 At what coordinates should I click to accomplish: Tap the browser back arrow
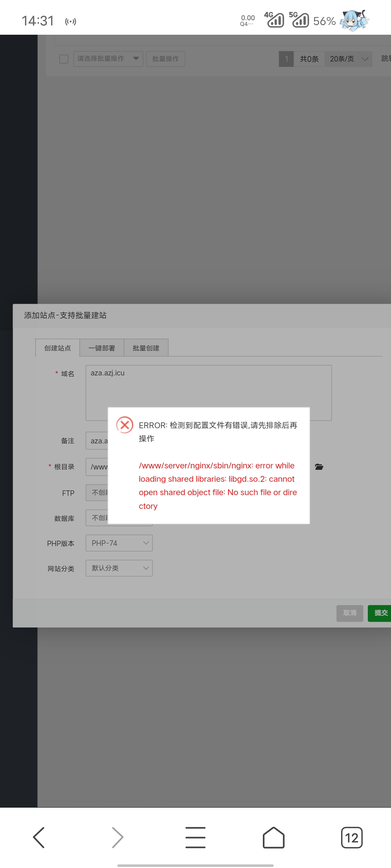(x=39, y=837)
